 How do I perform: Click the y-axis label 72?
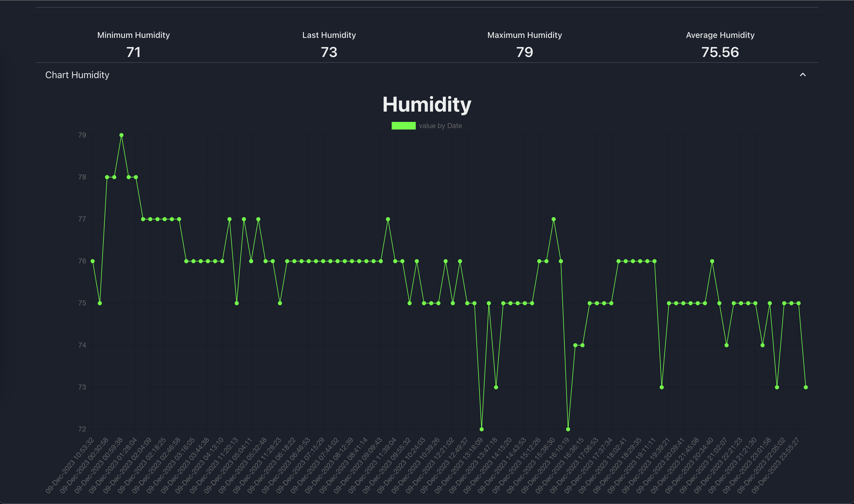point(82,429)
